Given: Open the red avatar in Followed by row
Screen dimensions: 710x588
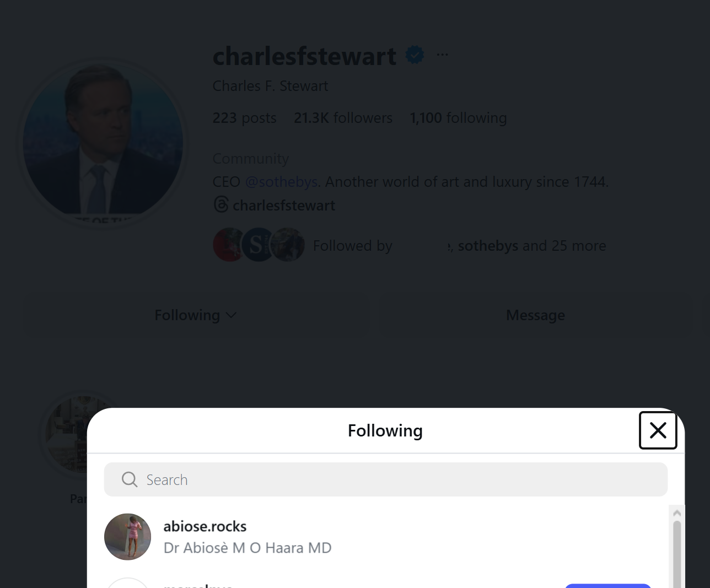Looking at the screenshot, I should 229,245.
